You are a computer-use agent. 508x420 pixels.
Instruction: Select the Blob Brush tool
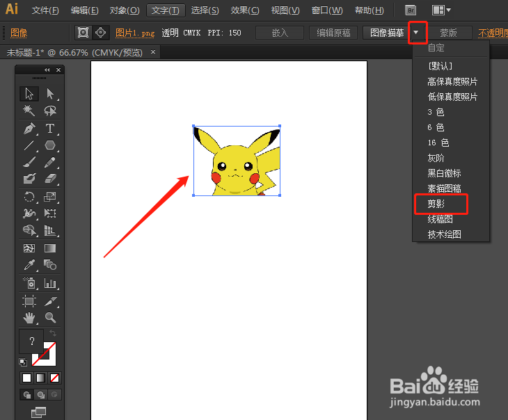pos(29,179)
